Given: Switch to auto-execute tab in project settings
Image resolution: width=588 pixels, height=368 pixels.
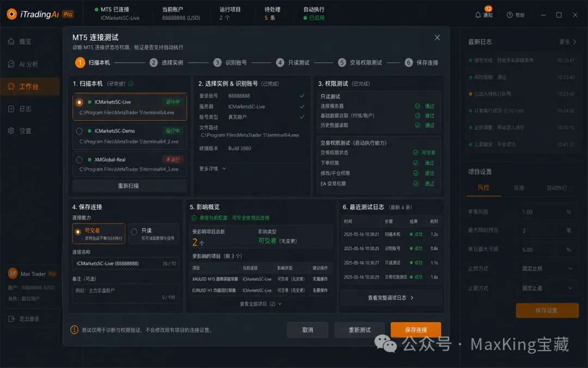Looking at the screenshot, I should (x=557, y=188).
